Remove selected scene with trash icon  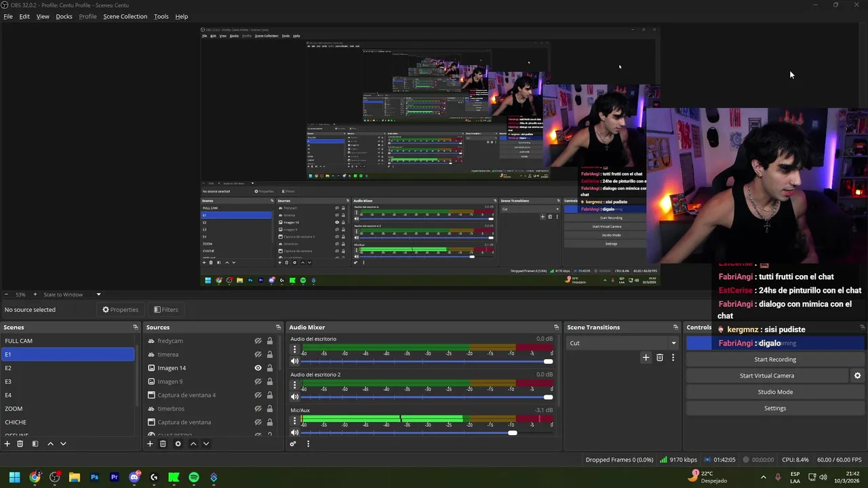[20, 444]
